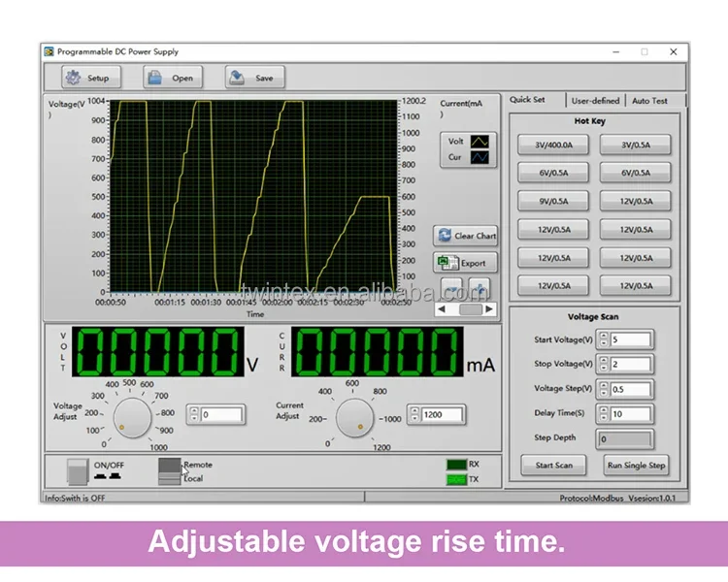Click the Save disk icon button
This screenshot has height=582, width=728.
point(255,78)
